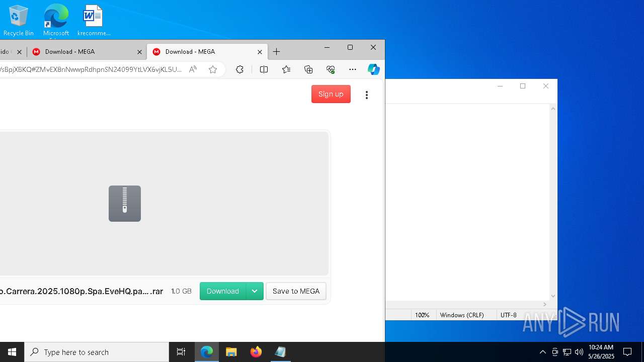Open Edge Settings and more menu
644x362 pixels.
click(352, 69)
